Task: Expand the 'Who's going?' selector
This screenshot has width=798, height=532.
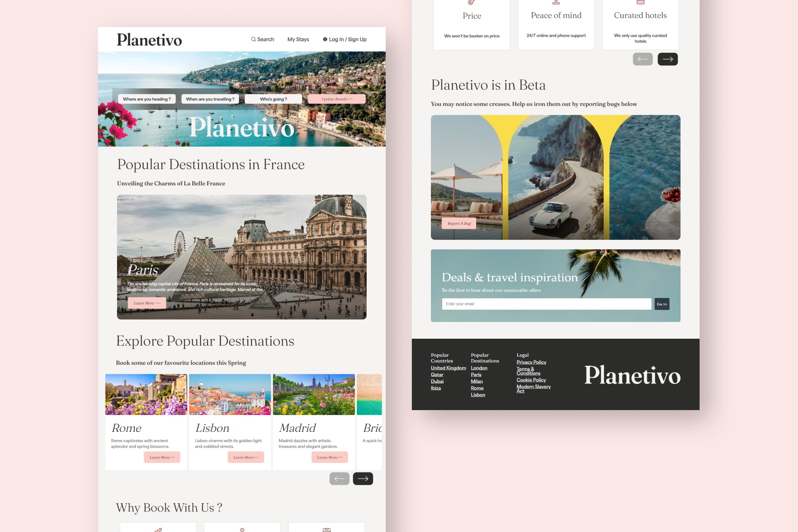Action: [x=274, y=99]
